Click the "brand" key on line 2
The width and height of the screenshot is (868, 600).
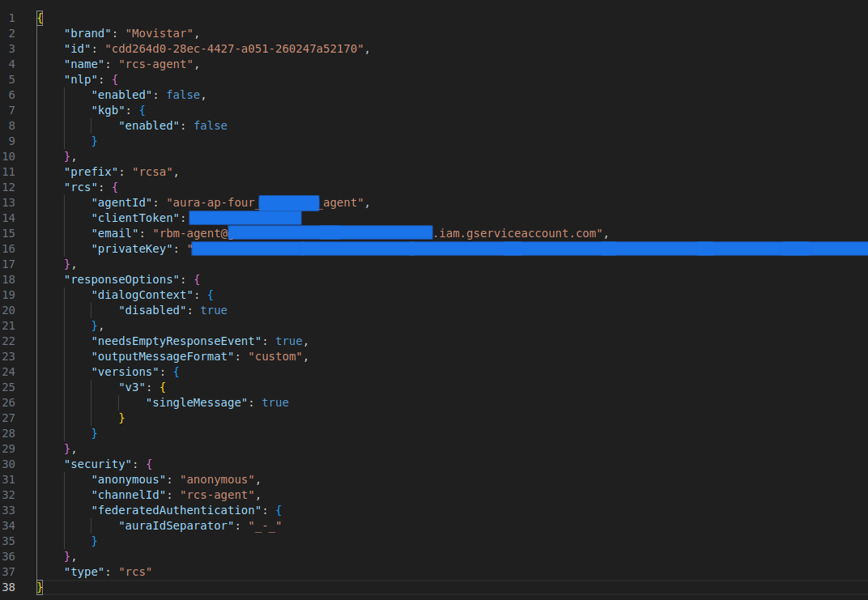point(87,33)
